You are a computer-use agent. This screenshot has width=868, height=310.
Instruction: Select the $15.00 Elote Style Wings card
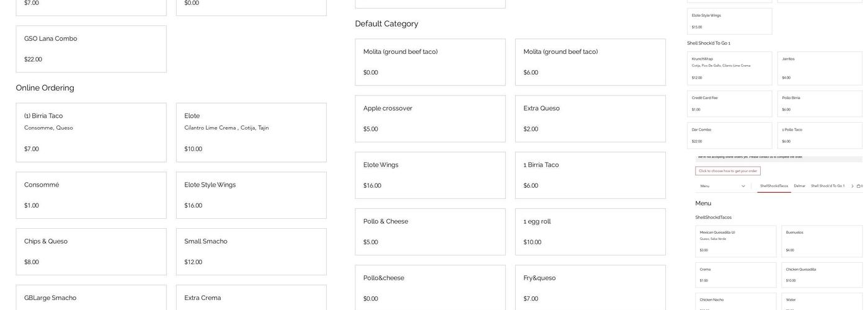tap(730, 21)
